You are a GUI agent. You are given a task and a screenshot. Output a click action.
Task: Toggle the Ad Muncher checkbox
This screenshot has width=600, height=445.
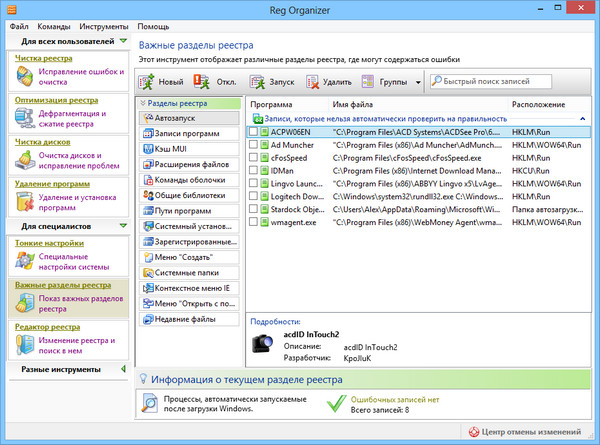point(254,144)
